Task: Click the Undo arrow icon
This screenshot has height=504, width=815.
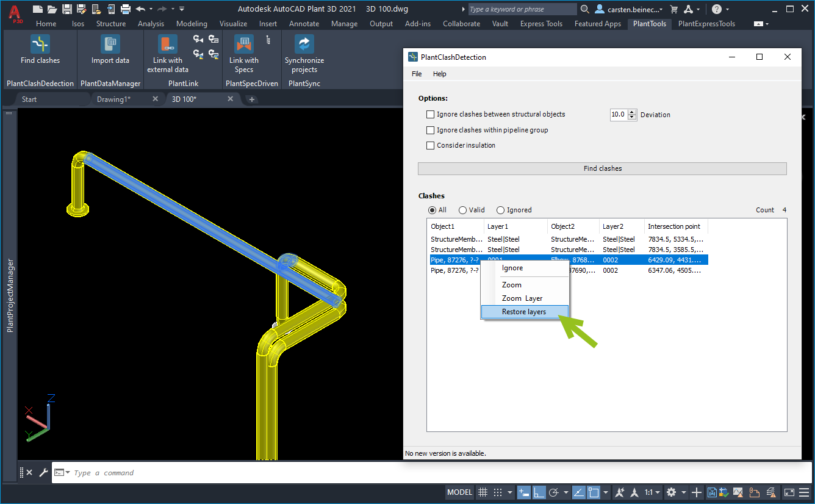Action: (x=141, y=9)
